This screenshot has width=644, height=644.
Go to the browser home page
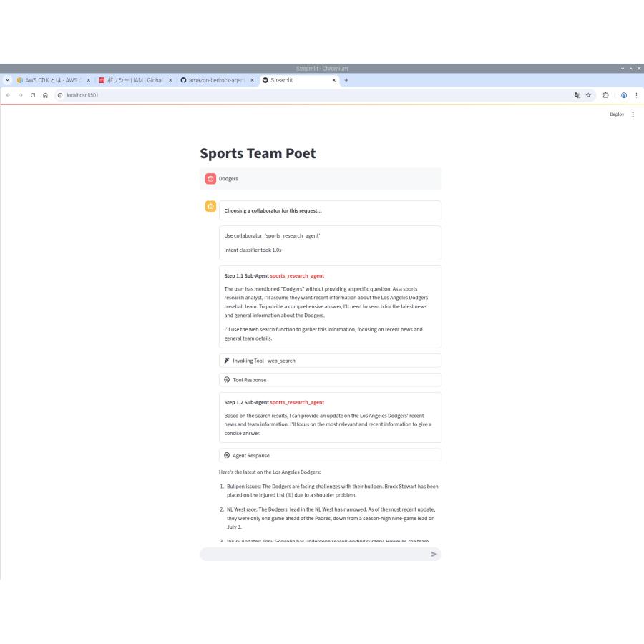46,94
